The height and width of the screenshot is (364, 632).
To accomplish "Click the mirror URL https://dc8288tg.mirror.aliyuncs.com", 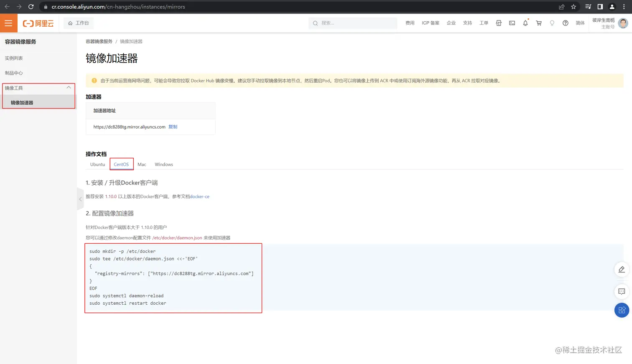I will (x=129, y=127).
